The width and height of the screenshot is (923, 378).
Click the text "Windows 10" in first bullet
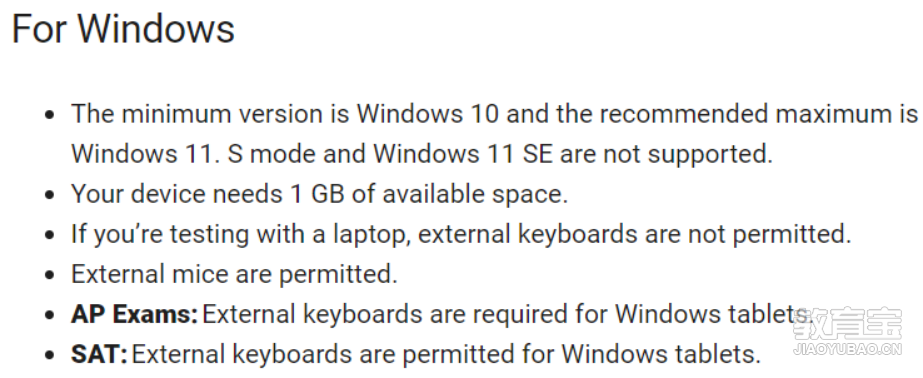428,114
